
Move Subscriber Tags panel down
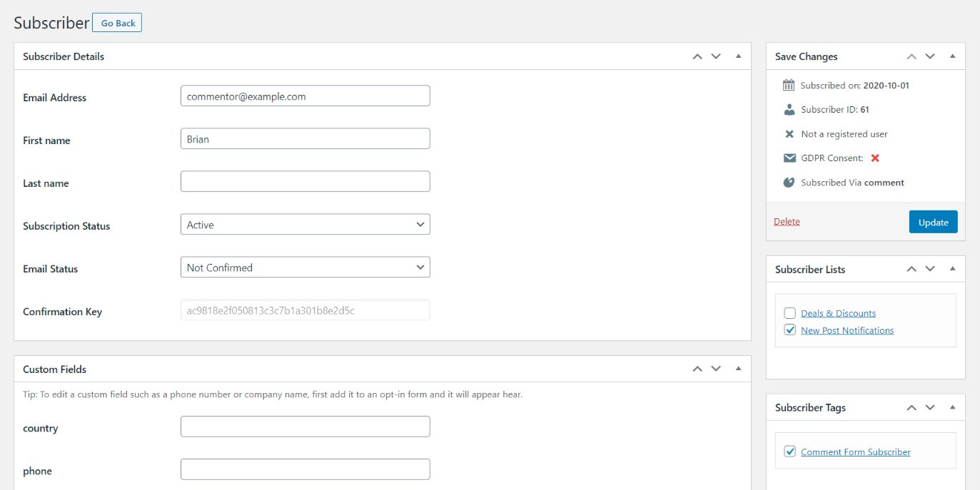pyautogui.click(x=930, y=407)
